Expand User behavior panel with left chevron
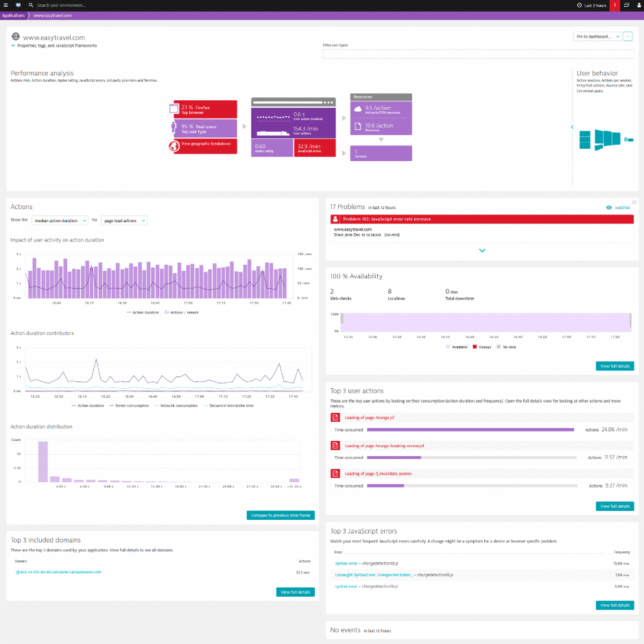Screen dimensions: 644x644 [572, 127]
